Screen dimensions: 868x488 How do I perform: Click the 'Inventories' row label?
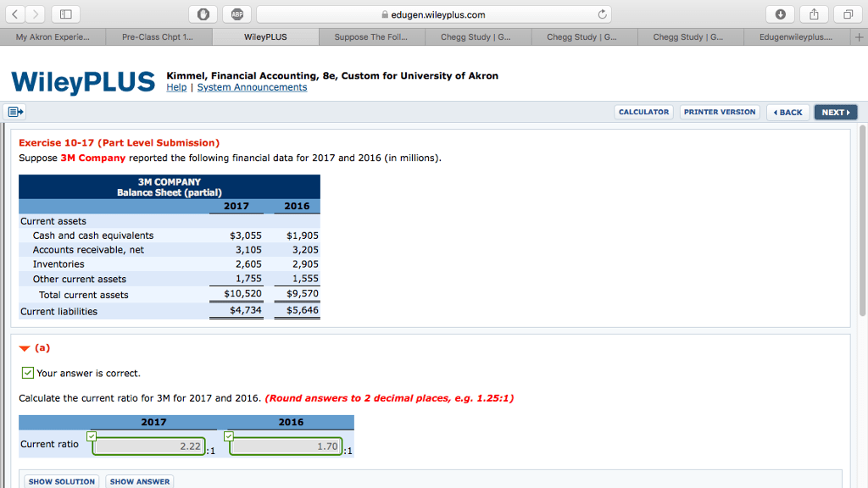click(x=58, y=264)
